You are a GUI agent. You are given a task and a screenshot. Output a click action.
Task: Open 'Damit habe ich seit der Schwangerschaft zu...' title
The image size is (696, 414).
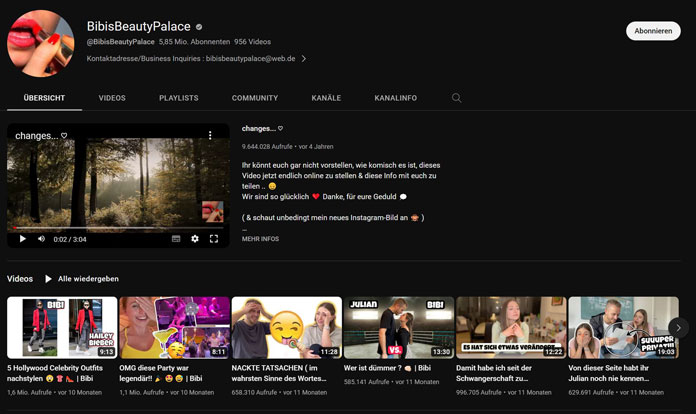(494, 373)
